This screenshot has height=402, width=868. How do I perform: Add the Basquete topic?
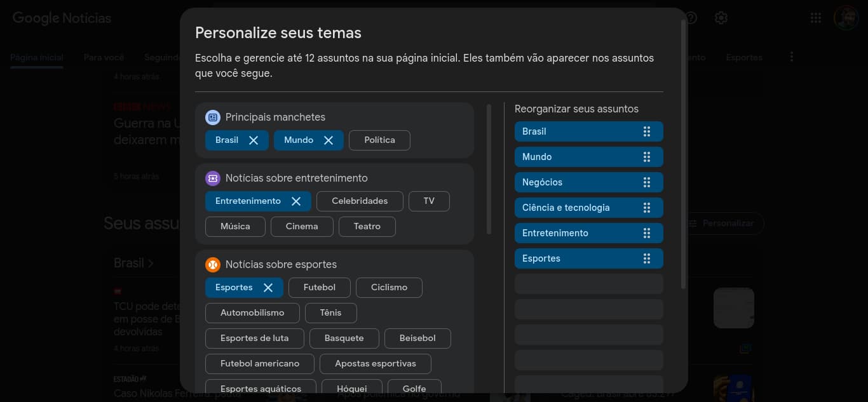(344, 338)
